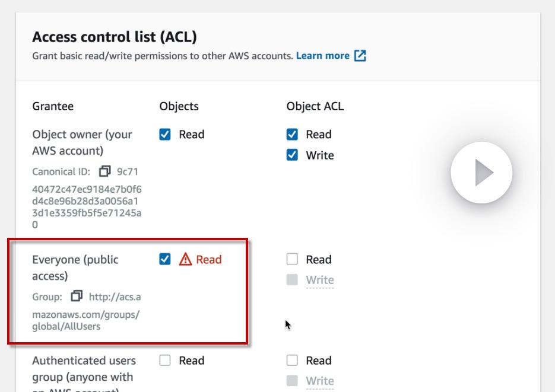
Task: Click the underlined Write label for Everyone
Action: click(x=320, y=280)
